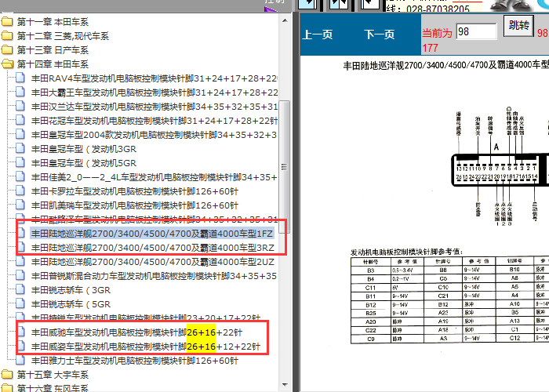Click the document icon of 丰田佳美2_0——2_4L
Screen dimensions: 549x392
[20, 176]
